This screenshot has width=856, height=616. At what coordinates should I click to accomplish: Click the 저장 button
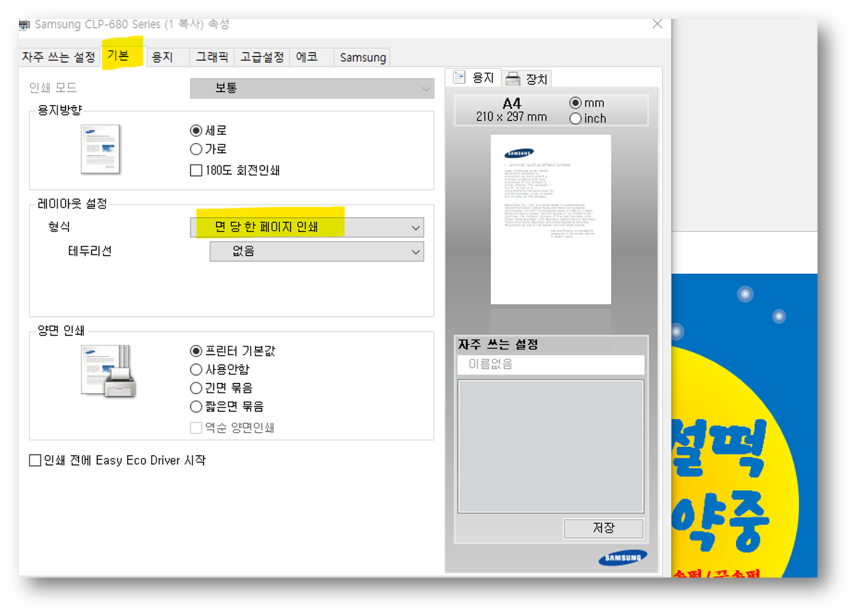(603, 528)
